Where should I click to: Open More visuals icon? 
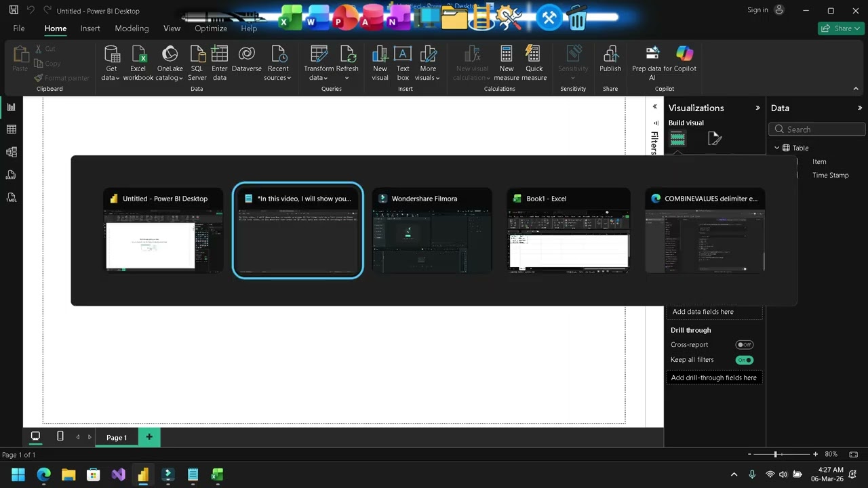428,54
